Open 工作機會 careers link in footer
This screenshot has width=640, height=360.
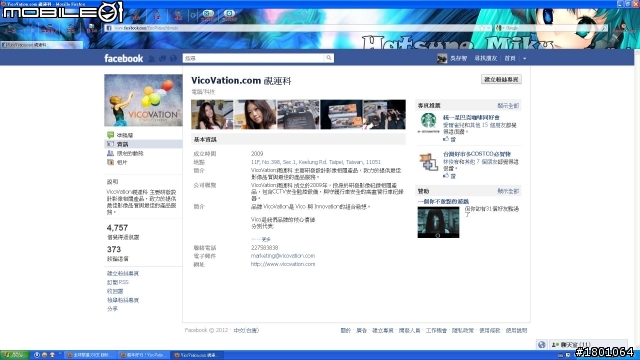(x=436, y=330)
